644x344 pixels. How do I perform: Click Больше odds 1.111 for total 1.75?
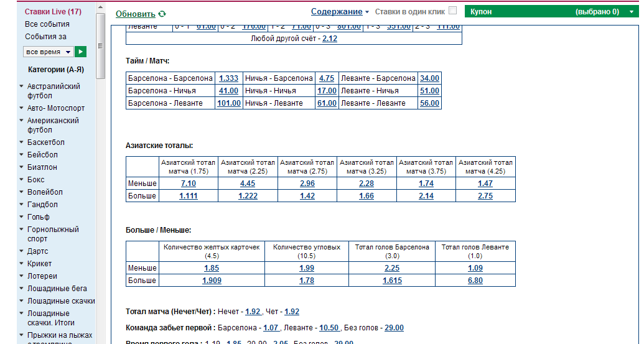pos(189,196)
